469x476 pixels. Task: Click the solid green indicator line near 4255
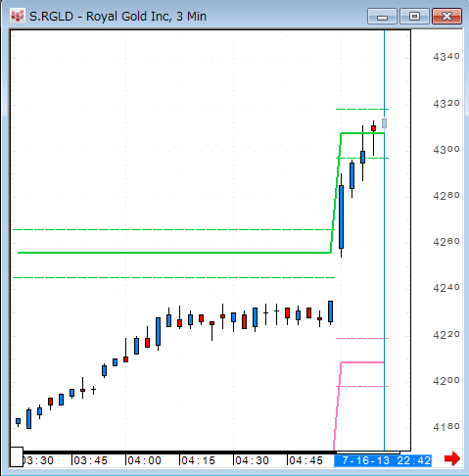coord(174,253)
